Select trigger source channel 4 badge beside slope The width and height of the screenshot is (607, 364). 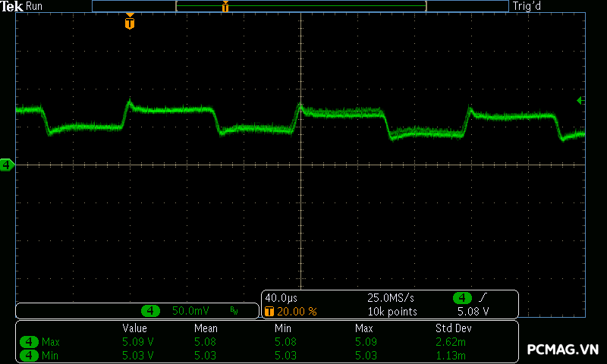click(x=462, y=298)
